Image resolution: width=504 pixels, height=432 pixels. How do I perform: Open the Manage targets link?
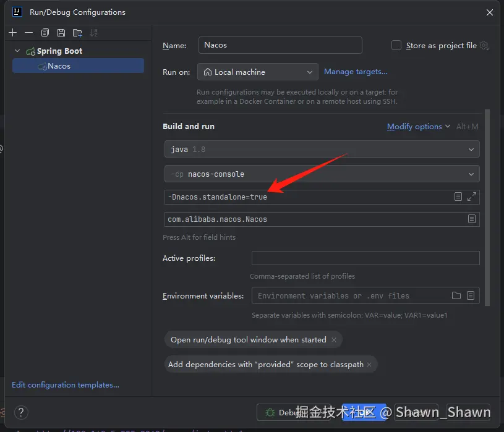pos(356,72)
